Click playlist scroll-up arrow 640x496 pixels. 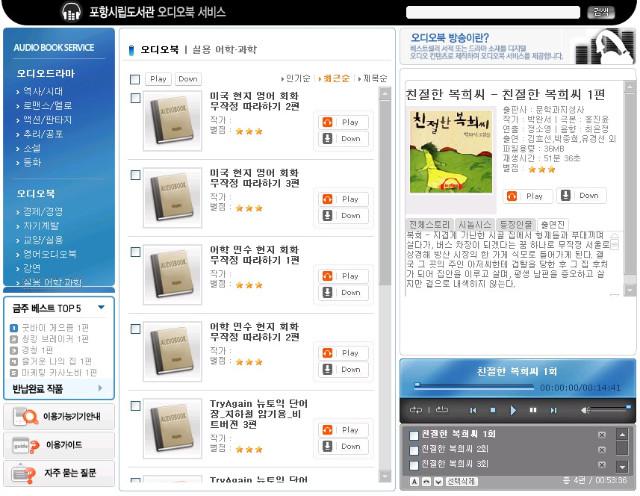click(622, 435)
